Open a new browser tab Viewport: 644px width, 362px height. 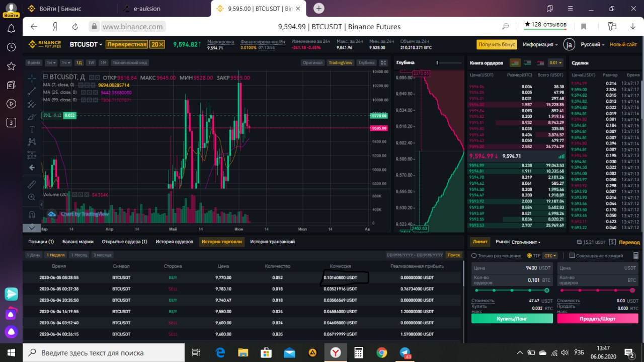(x=319, y=9)
